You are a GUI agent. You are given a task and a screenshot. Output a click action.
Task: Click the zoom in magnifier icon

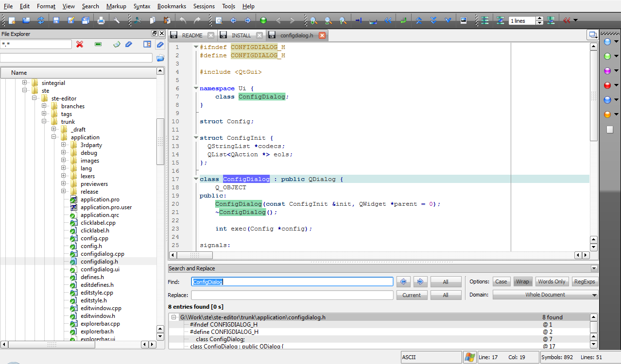click(x=314, y=20)
